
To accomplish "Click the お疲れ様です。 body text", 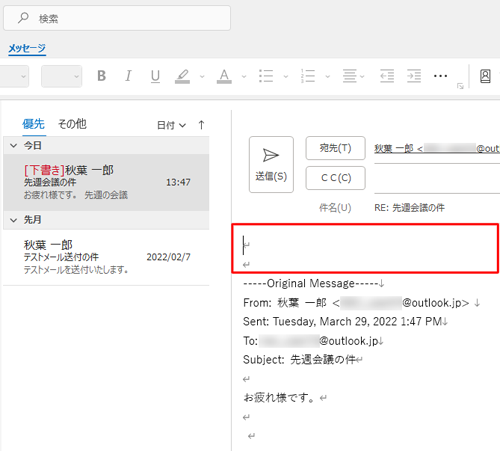I will [279, 398].
